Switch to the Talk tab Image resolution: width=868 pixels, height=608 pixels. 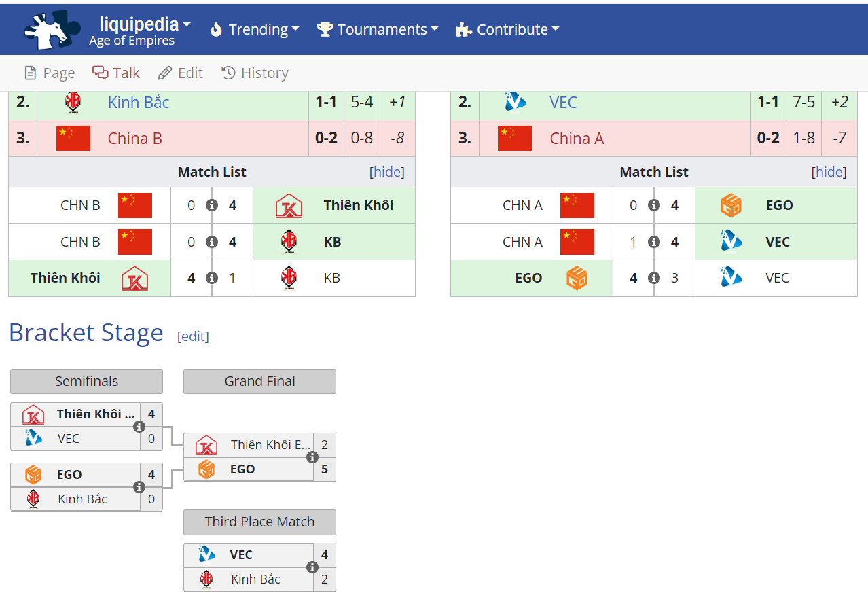click(x=116, y=73)
